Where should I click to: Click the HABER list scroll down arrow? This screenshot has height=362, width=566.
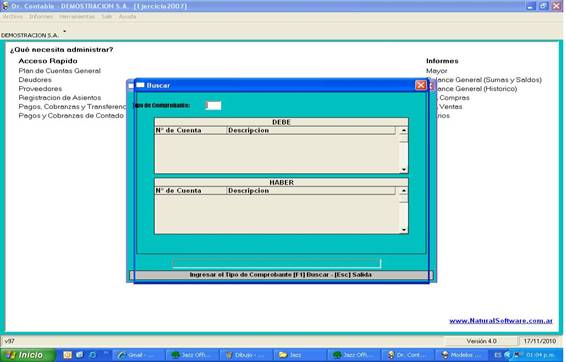(404, 230)
